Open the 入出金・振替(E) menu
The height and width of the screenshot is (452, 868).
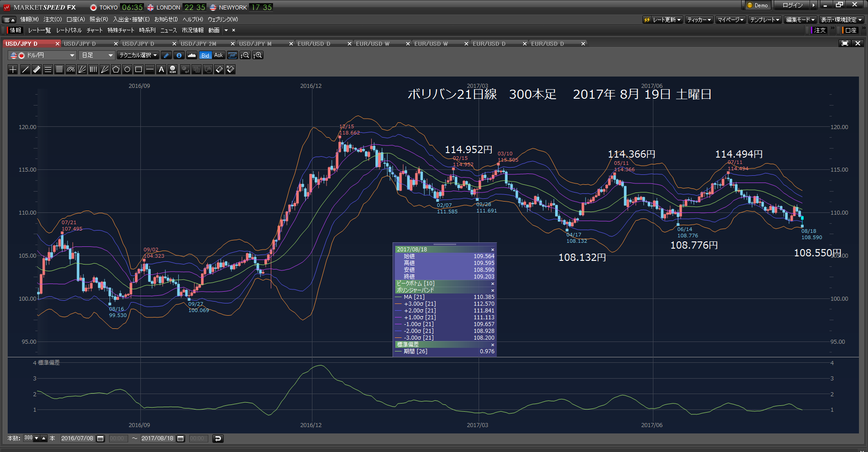pyautogui.click(x=131, y=19)
